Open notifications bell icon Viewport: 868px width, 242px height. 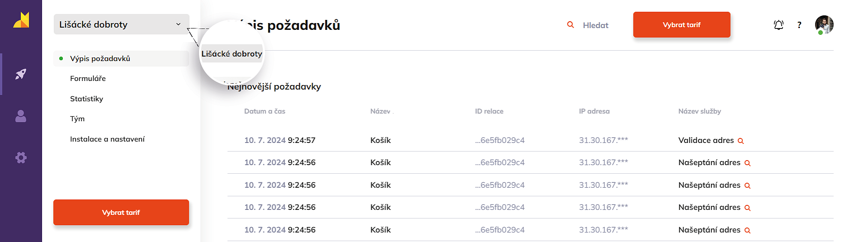click(x=778, y=25)
